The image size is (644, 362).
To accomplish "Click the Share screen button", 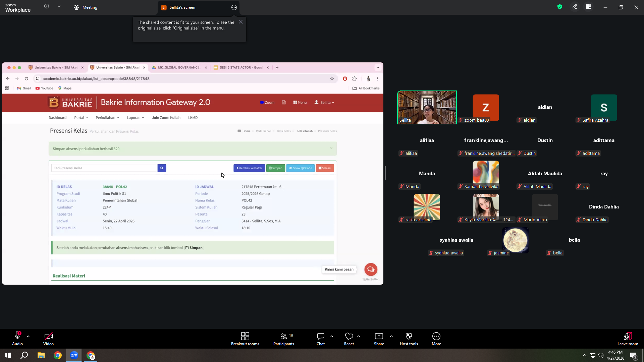I will [x=379, y=339].
